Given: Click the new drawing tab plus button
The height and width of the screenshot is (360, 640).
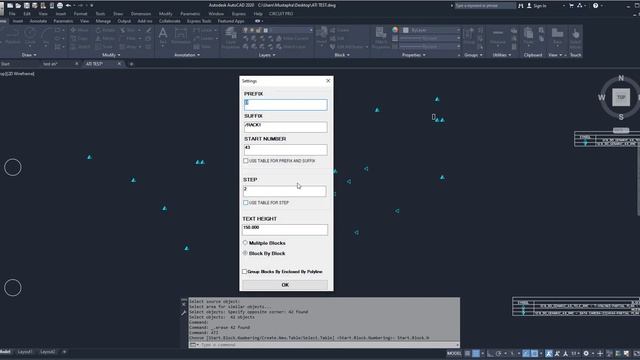Looking at the screenshot, I should [x=131, y=64].
